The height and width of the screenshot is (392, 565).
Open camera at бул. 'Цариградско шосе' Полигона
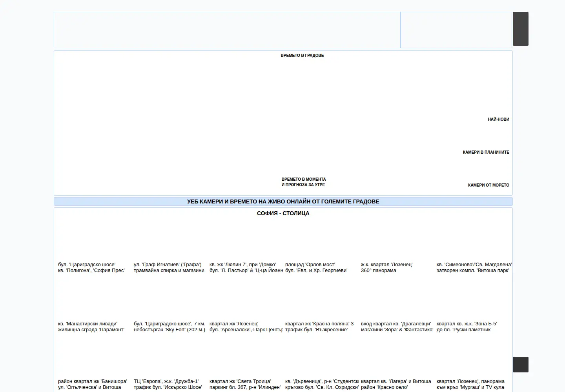pos(91,268)
